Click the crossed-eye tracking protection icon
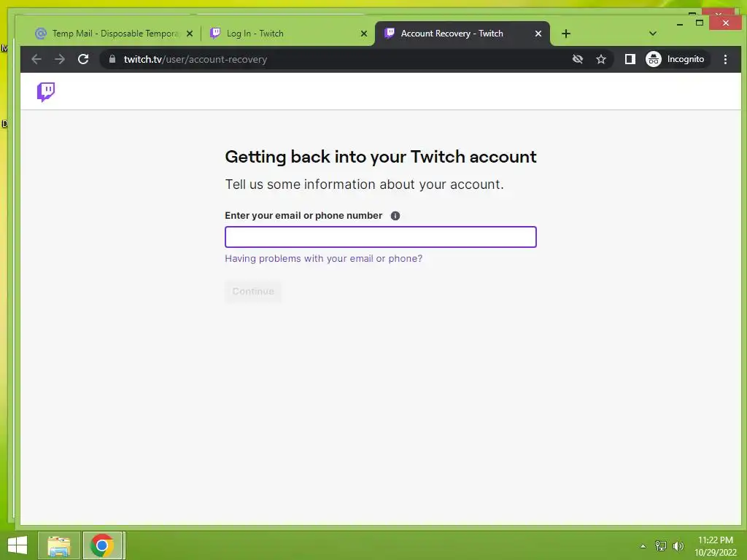The image size is (747, 560). click(x=578, y=59)
